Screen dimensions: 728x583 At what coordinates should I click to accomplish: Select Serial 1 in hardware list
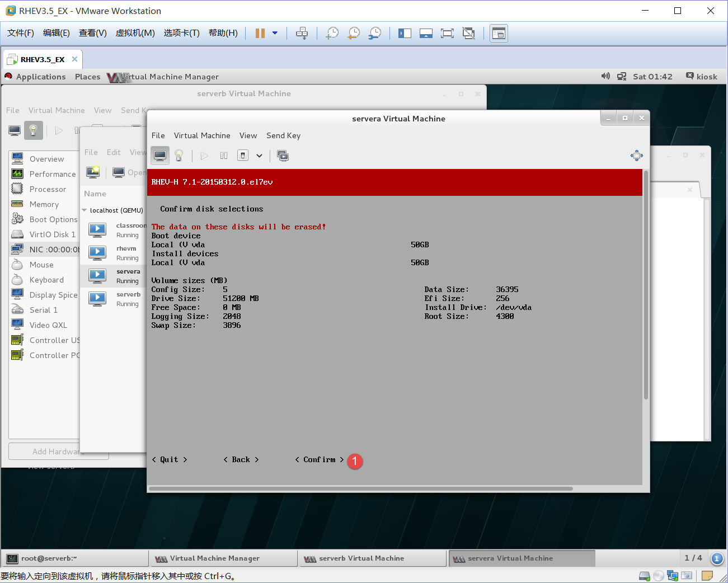[x=45, y=310]
